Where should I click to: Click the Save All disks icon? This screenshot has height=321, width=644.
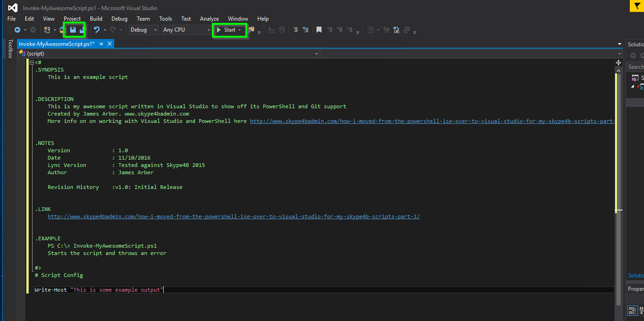tap(82, 30)
